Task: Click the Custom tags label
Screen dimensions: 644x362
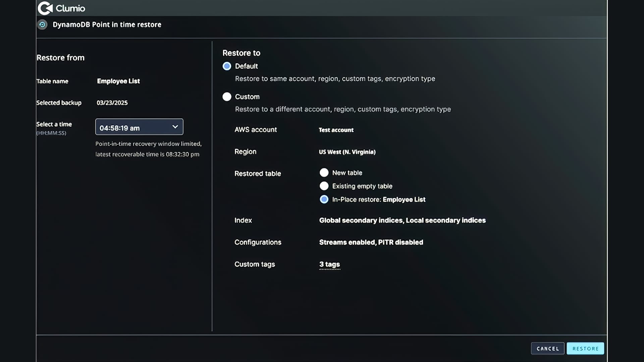Action: (255, 264)
